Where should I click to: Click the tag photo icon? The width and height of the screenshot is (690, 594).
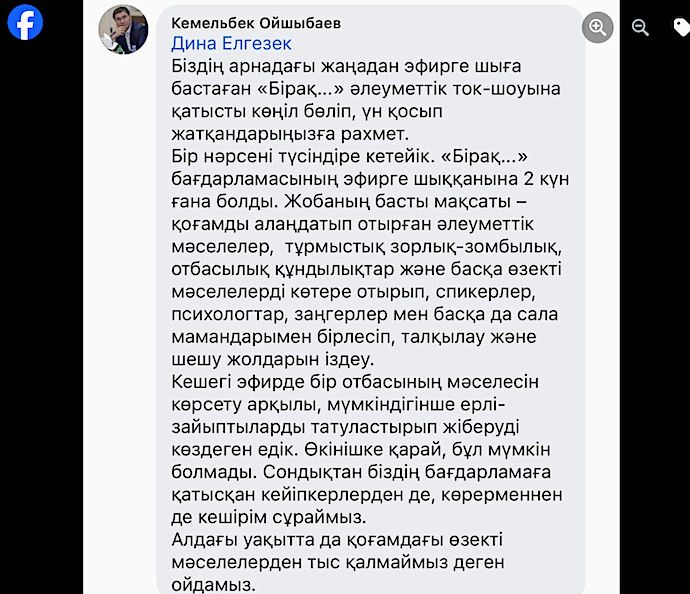click(681, 27)
